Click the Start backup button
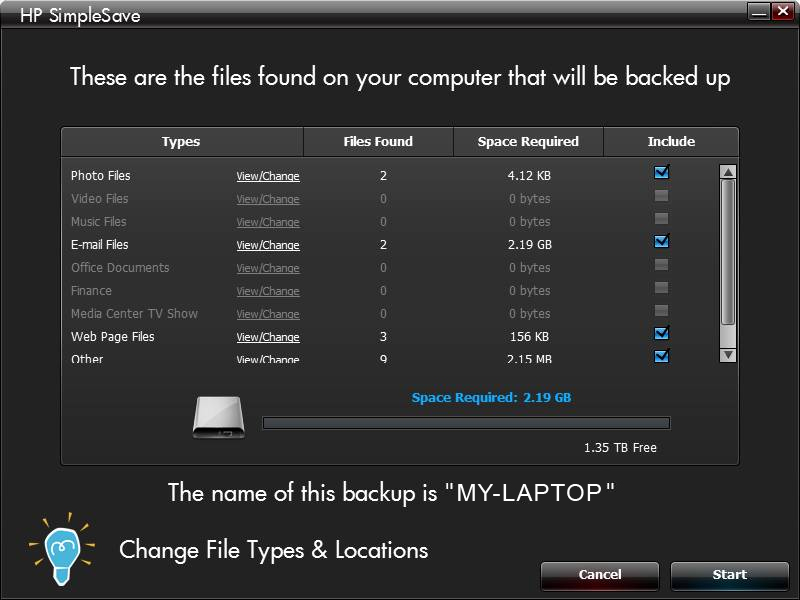This screenshot has height=600, width=800. click(730, 575)
